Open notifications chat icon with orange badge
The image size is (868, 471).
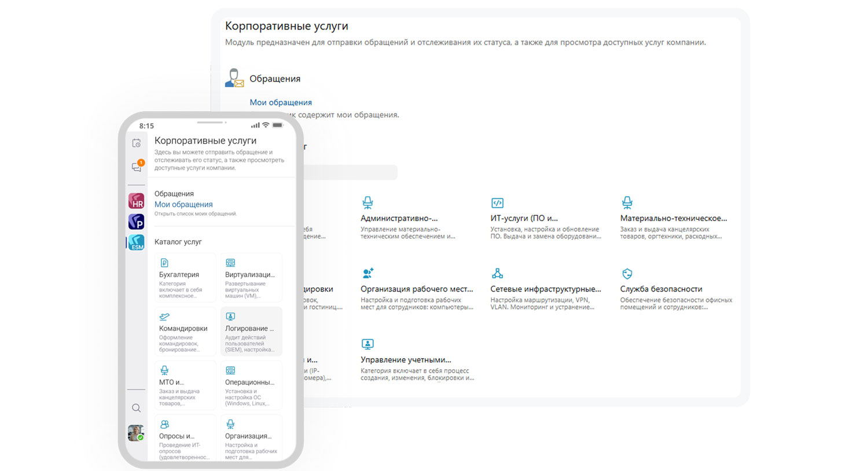137,167
